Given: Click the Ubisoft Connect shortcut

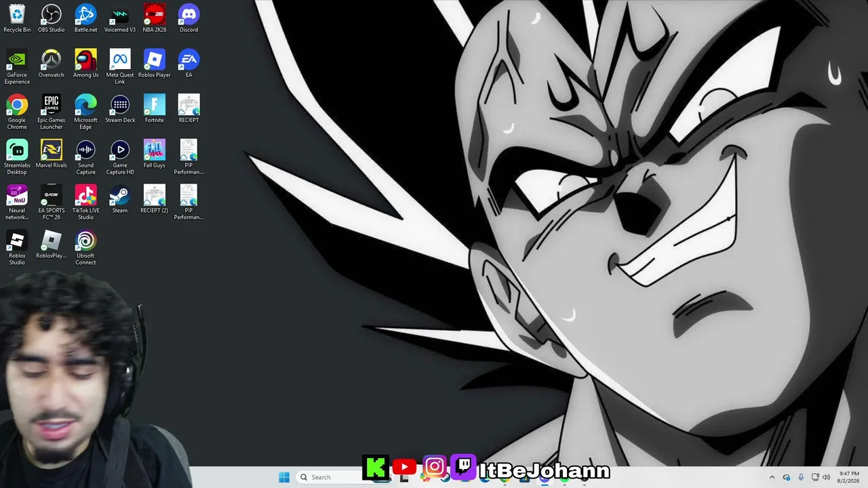Looking at the screenshot, I should click(85, 248).
